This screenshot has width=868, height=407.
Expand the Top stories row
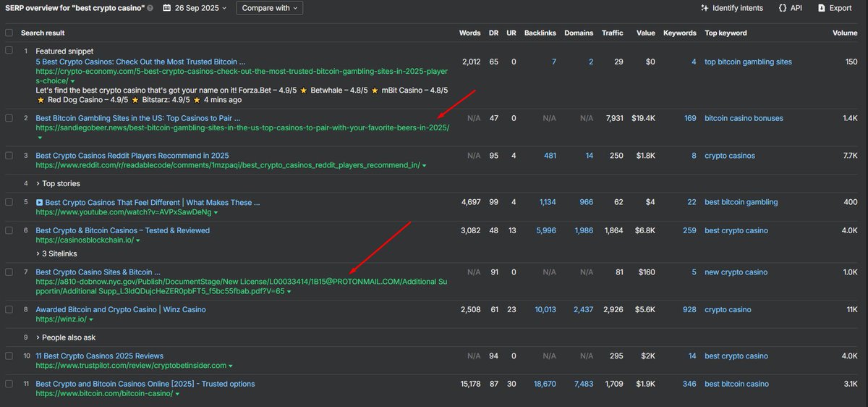[x=58, y=184]
